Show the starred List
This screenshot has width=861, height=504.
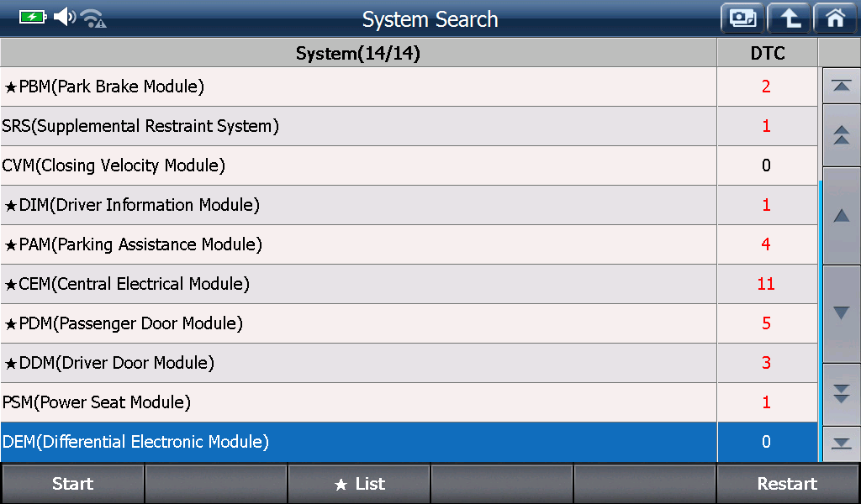coord(359,484)
